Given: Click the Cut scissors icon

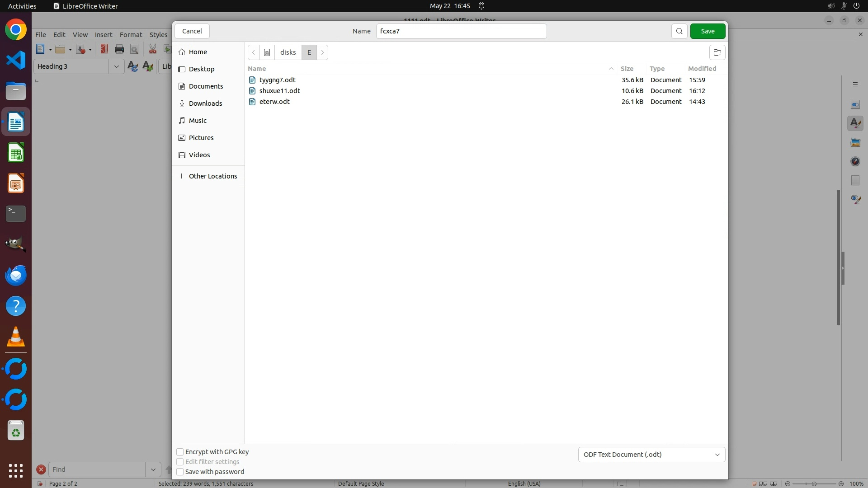Looking at the screenshot, I should tap(153, 49).
